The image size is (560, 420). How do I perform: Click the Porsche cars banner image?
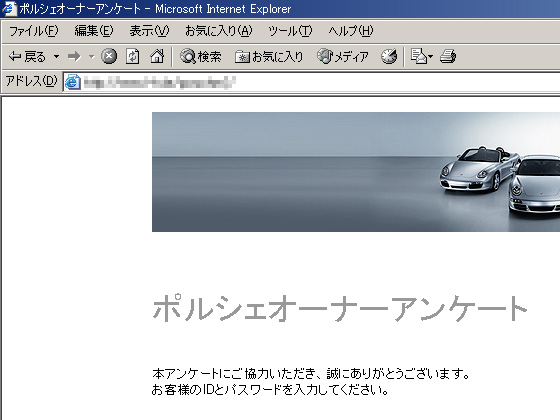[x=356, y=172]
